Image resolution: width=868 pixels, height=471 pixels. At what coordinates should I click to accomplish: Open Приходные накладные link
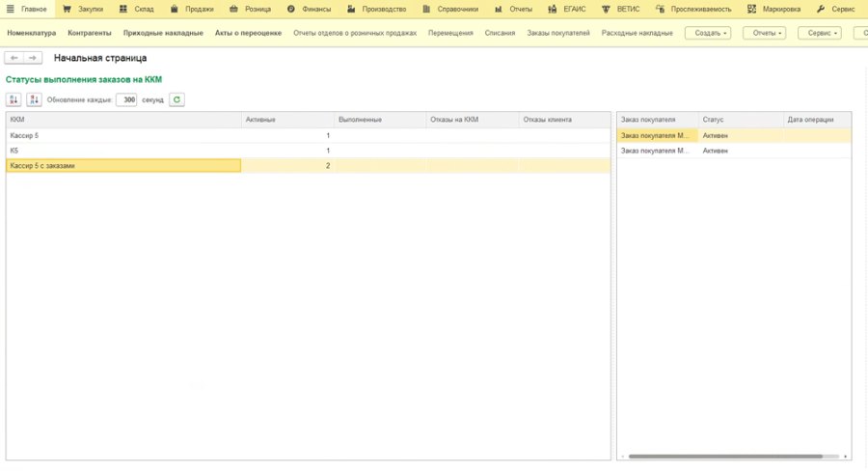tap(163, 33)
